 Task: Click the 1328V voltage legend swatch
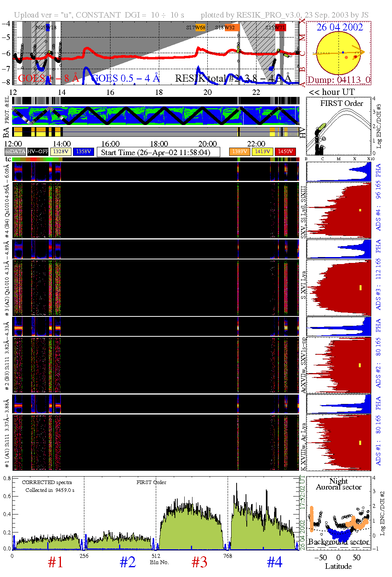(x=61, y=152)
